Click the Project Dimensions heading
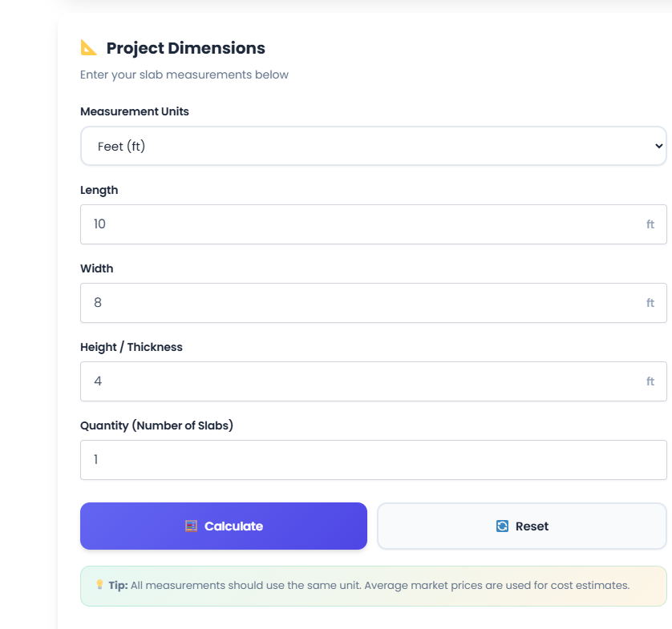 (x=185, y=48)
